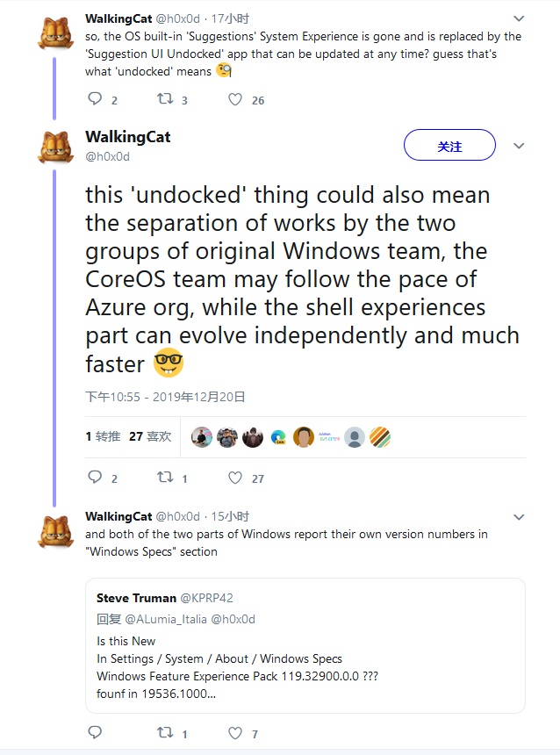Viewport: 560px width, 755px height.
Task: View the 1 转推 retweets list
Action: point(103,436)
